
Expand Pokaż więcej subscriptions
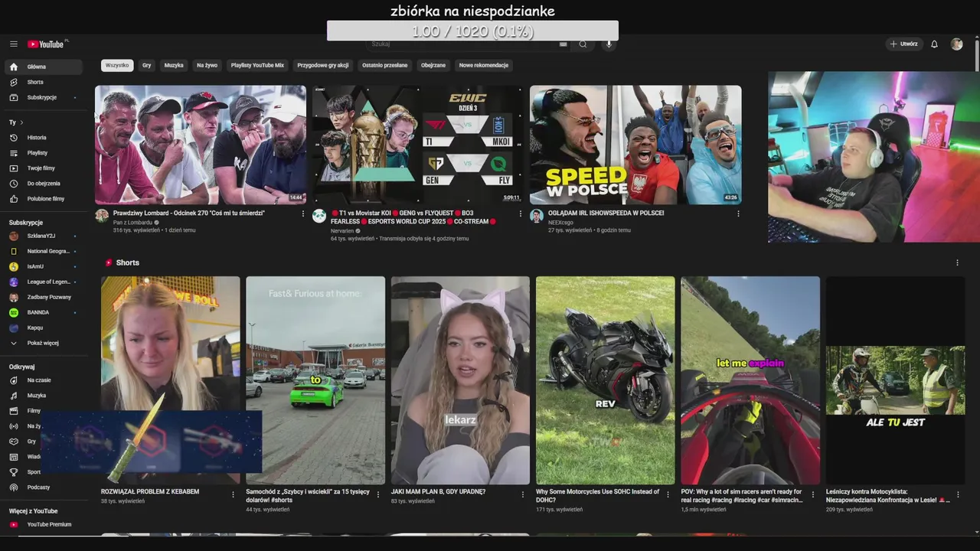coord(44,343)
